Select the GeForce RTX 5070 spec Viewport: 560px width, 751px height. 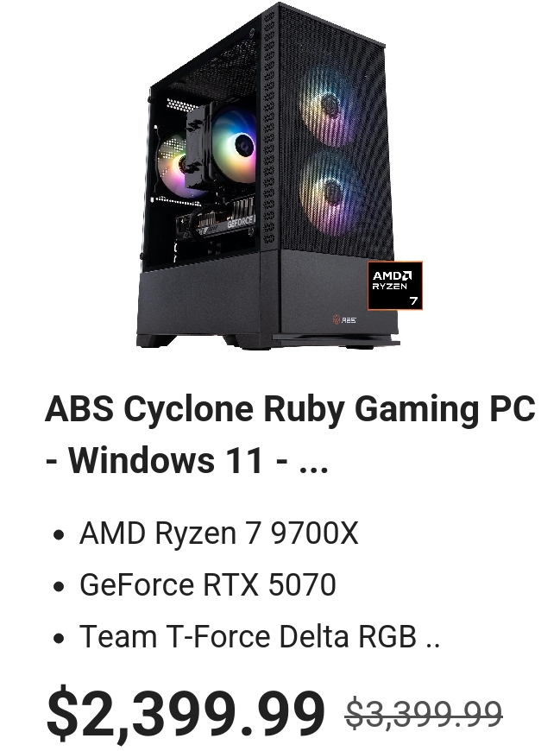pos(208,584)
